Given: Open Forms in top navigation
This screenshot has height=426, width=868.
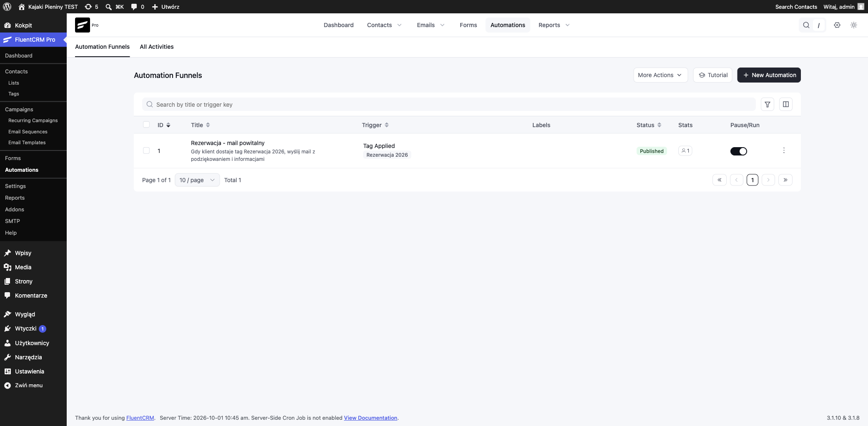Looking at the screenshot, I should pyautogui.click(x=468, y=25).
